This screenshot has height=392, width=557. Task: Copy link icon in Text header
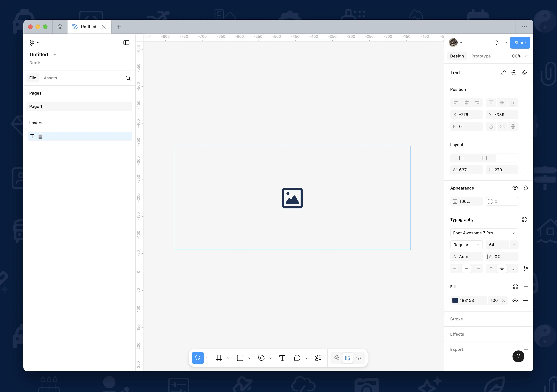coord(503,73)
